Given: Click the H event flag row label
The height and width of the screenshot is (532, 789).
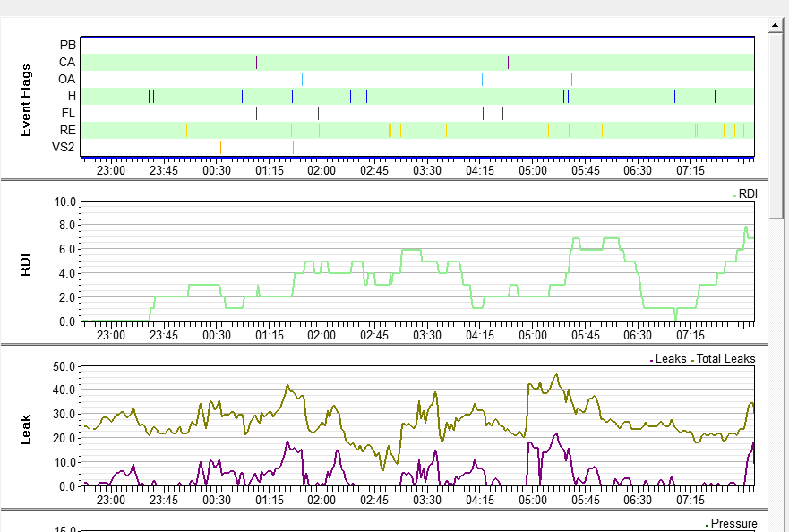Looking at the screenshot, I should point(72,96).
